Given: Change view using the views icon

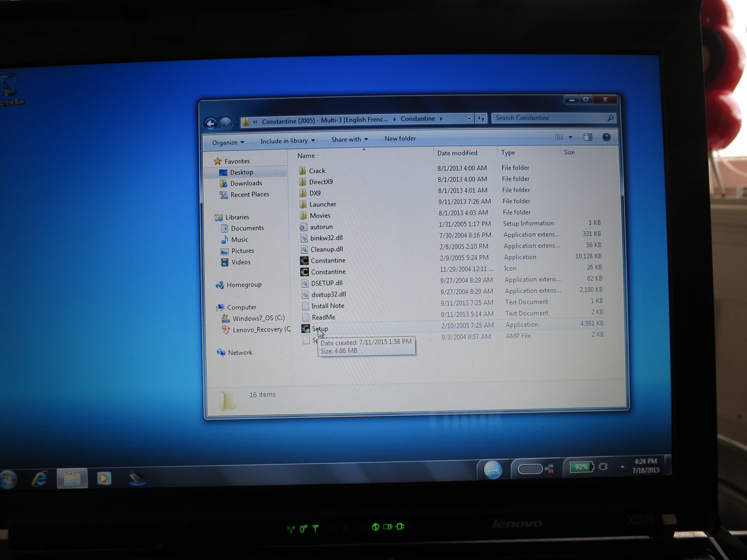Looking at the screenshot, I should [x=559, y=137].
